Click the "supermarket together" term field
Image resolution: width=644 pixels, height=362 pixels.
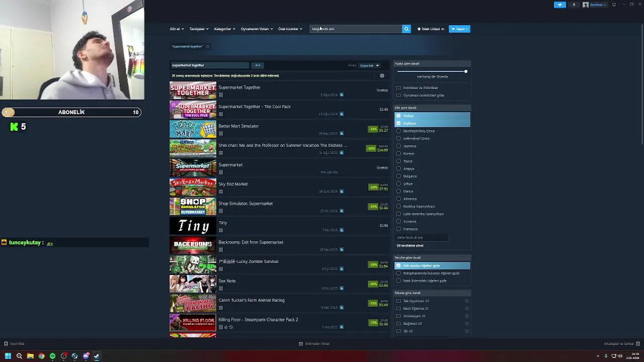pyautogui.click(x=210, y=65)
